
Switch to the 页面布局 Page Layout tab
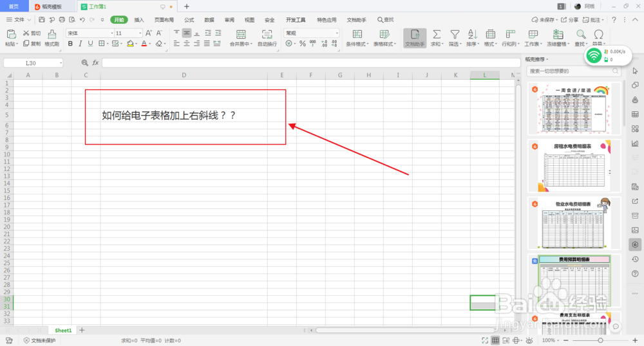(164, 20)
